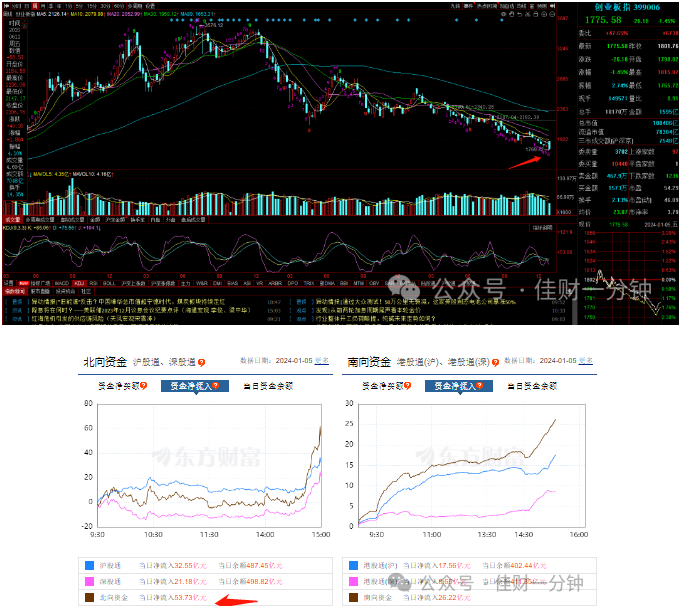Click the forward arrow icon at top-right of toolbar
680x606 pixels.
tap(552, 6)
